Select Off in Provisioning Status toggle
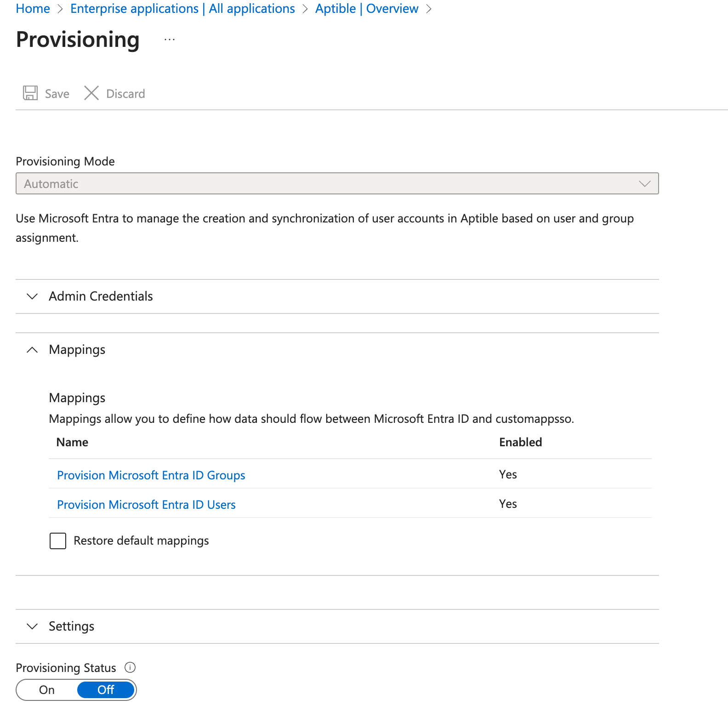Viewport: 728px width, 728px height. (106, 690)
